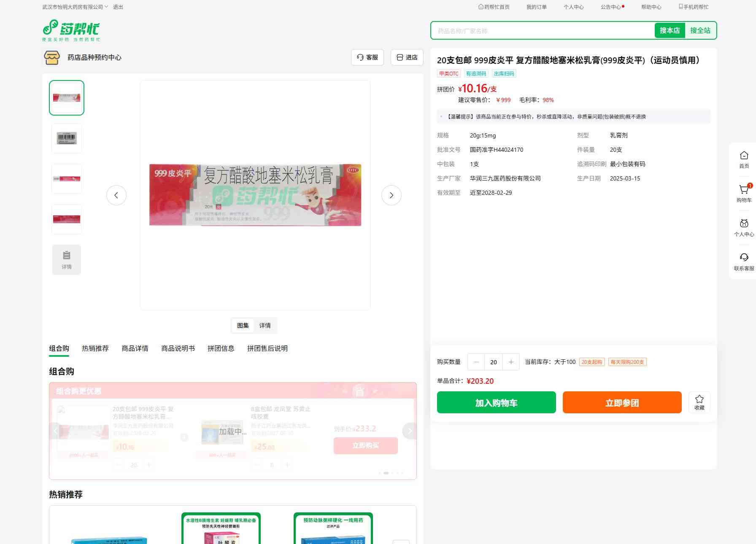Switch to the 拼团信息 tab

click(x=221, y=348)
